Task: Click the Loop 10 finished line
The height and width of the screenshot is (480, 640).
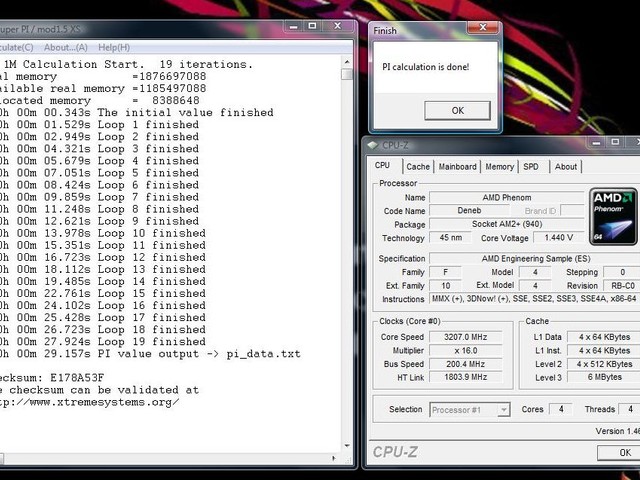Action: (x=102, y=233)
